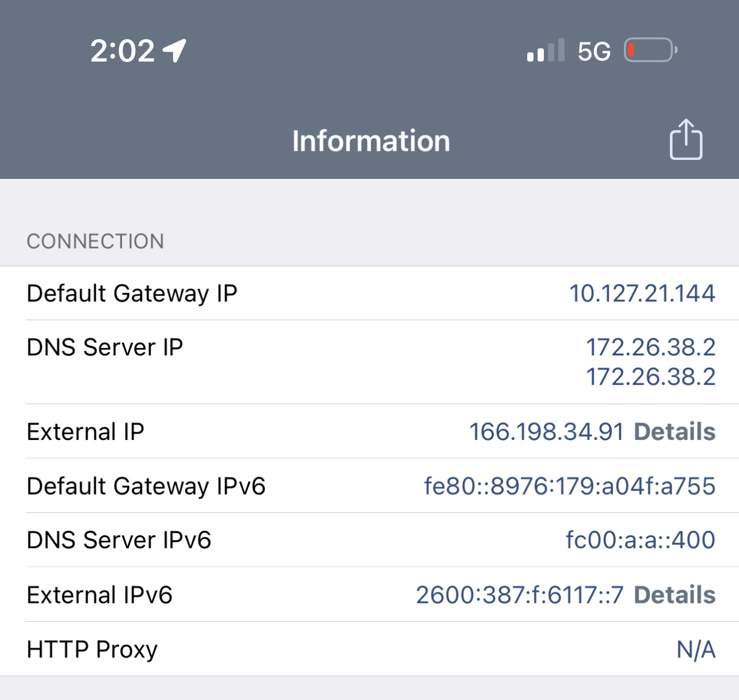Tap the N/A HTTP Proxy value
This screenshot has width=739, height=700.
click(x=696, y=649)
